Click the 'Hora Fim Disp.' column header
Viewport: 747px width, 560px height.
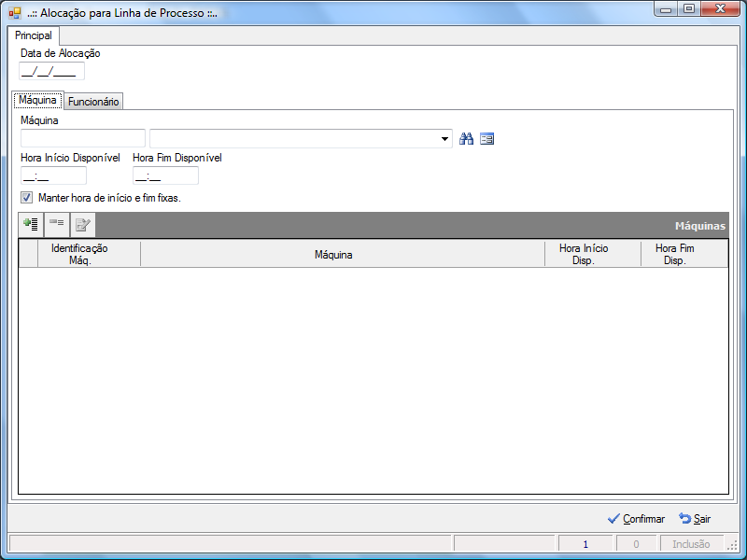(x=684, y=254)
